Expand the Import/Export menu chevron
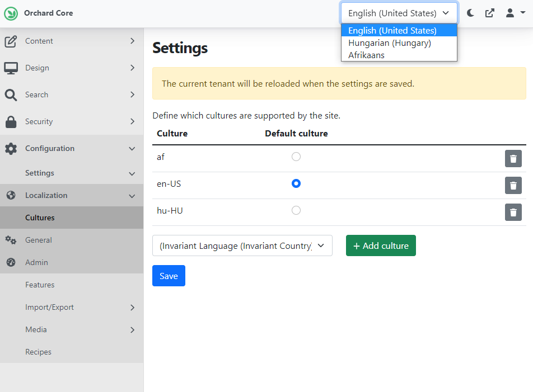This screenshot has width=533, height=392. coord(133,308)
